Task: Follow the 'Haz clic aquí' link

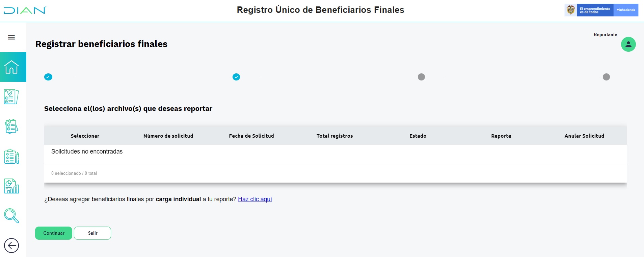Action: pos(255,199)
